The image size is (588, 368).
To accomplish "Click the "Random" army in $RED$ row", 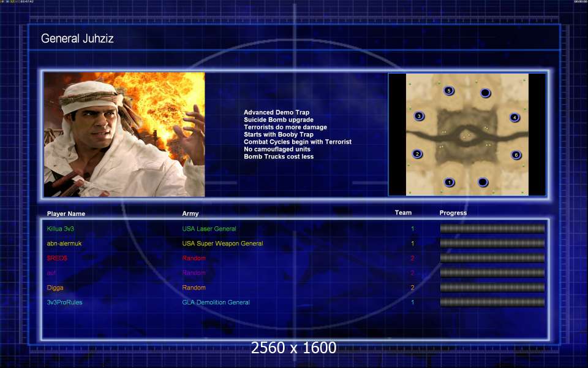I will point(194,258).
